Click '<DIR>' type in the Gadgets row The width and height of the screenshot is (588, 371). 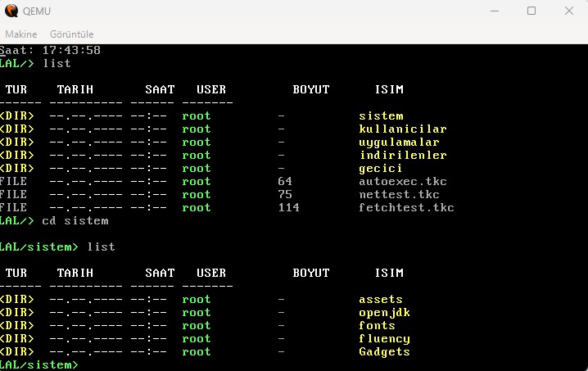[x=17, y=352]
